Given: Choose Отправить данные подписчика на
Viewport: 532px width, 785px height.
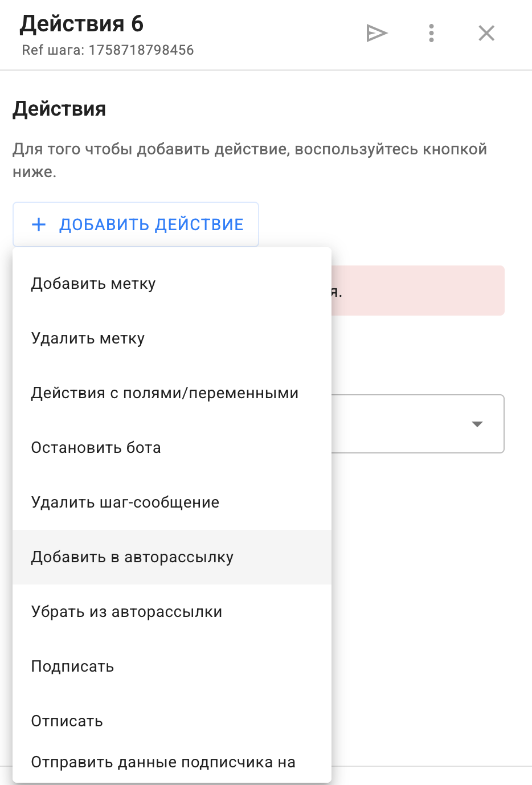Looking at the screenshot, I should click(163, 762).
